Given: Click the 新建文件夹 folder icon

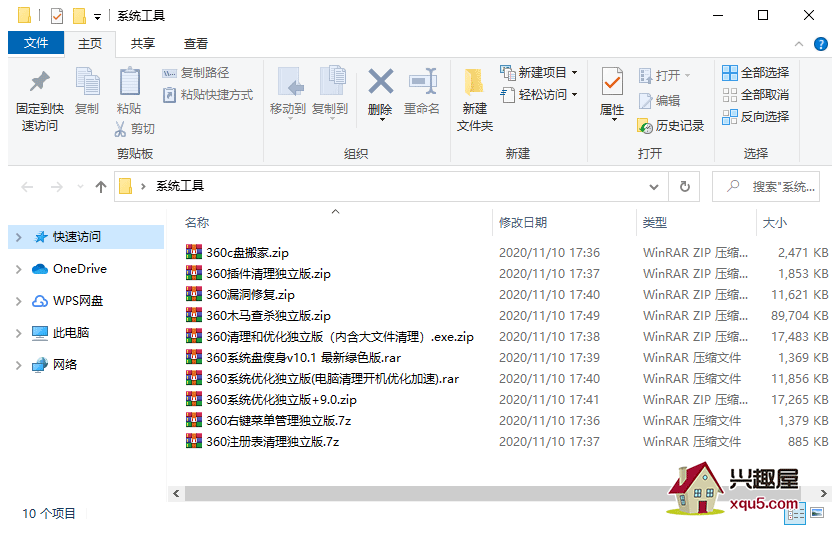Looking at the screenshot, I should (x=474, y=82).
